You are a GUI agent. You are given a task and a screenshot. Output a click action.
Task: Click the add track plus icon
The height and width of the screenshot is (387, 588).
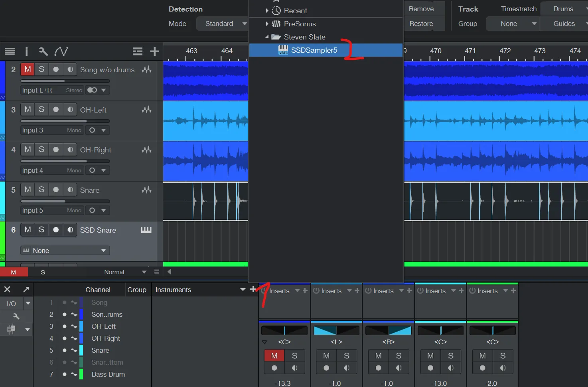(x=154, y=51)
